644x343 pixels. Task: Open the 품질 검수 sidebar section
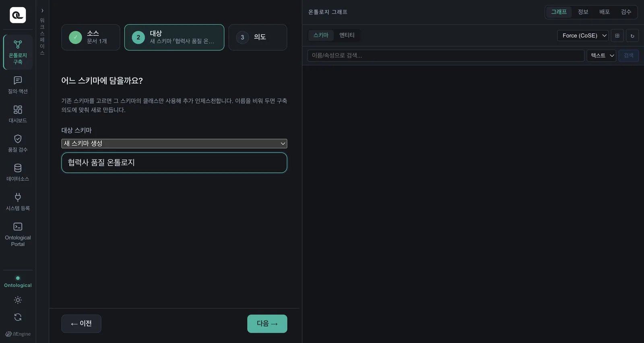click(x=18, y=143)
